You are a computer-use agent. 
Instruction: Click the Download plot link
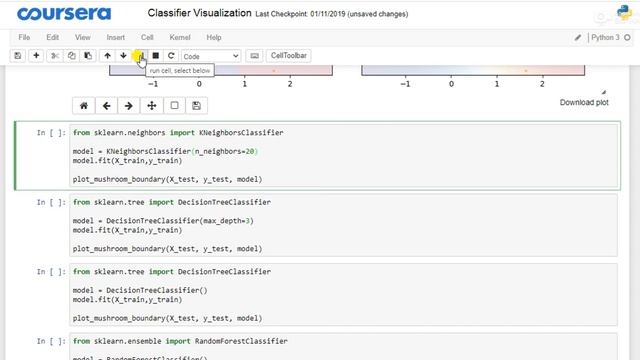coord(584,102)
